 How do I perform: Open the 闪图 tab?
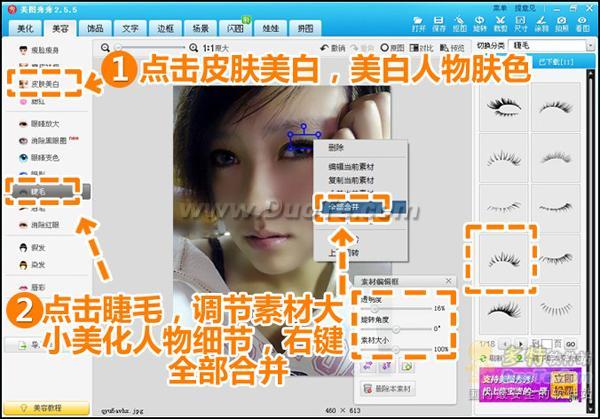tap(236, 28)
